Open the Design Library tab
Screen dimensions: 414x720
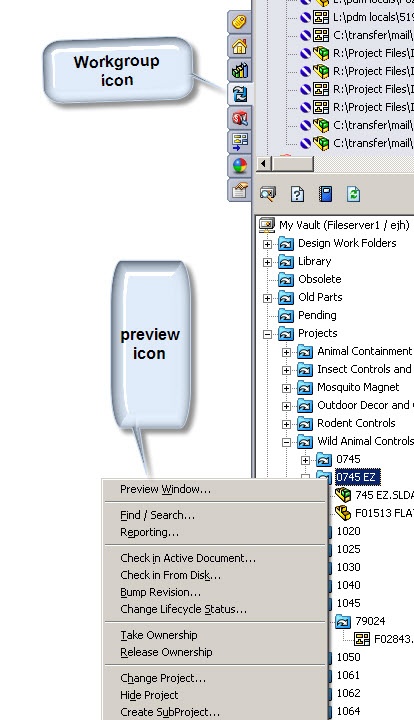[239, 70]
